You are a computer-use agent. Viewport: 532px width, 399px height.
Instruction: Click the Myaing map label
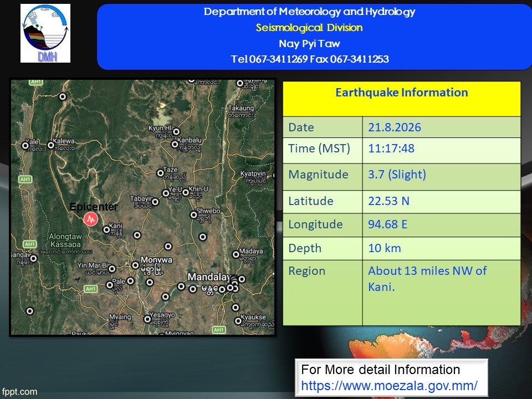(120, 316)
